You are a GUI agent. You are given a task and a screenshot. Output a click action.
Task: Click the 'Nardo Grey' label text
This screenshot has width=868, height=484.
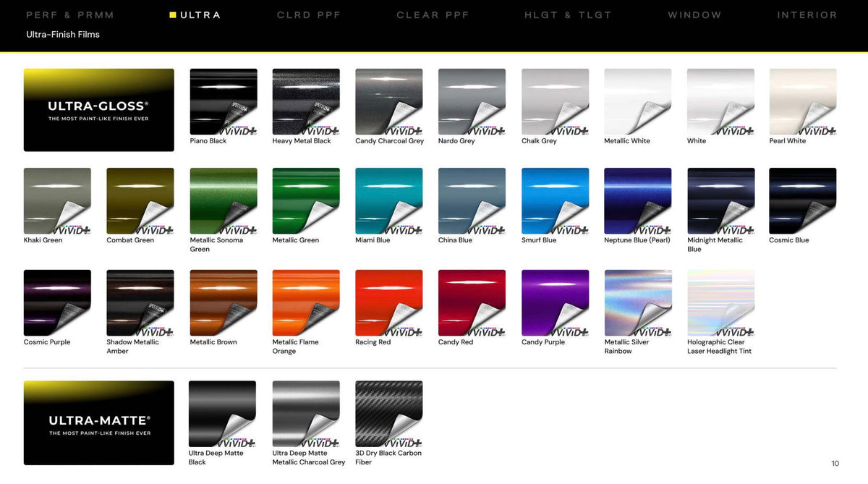[456, 141]
